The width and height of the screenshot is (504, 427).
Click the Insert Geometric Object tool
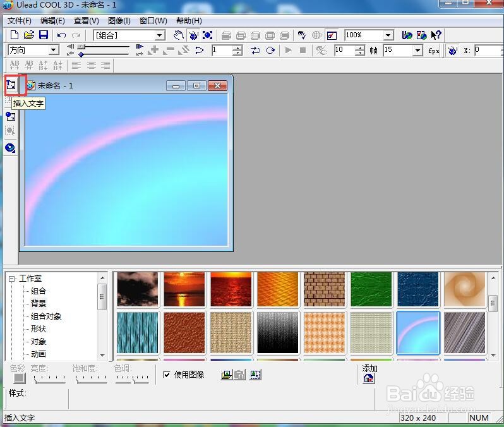[x=11, y=148]
